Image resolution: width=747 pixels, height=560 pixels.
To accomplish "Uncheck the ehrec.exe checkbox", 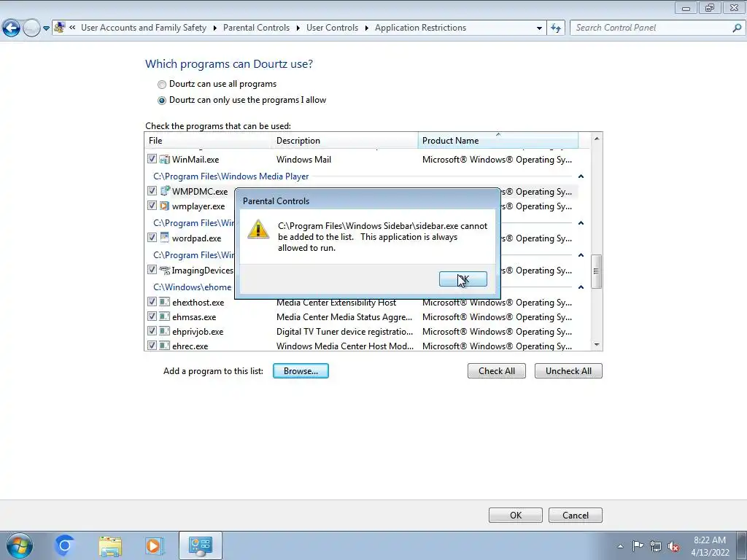I will [152, 345].
